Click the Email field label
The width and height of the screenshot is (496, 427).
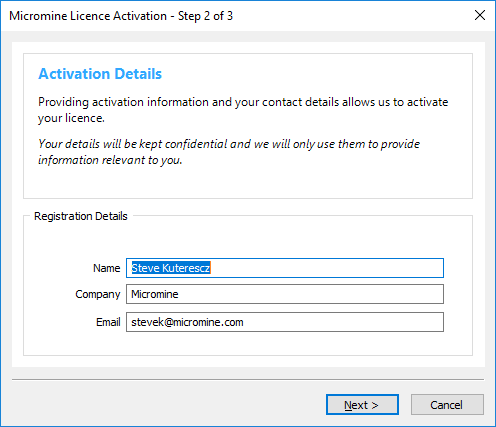click(x=108, y=322)
